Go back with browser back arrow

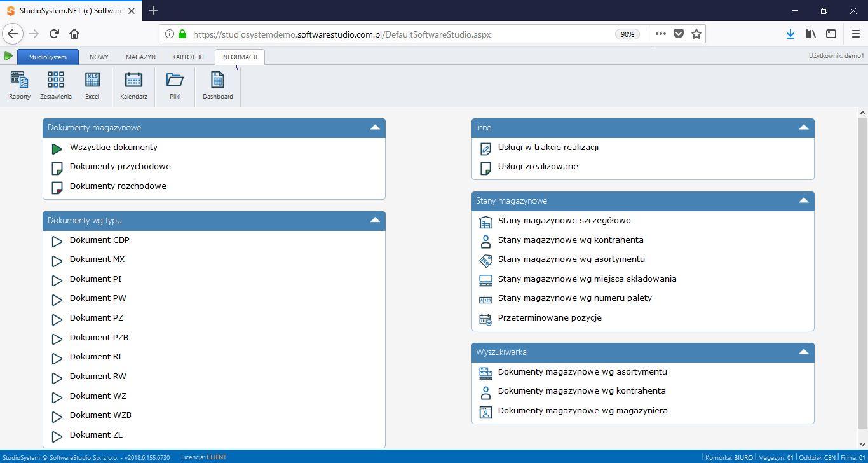tap(13, 34)
